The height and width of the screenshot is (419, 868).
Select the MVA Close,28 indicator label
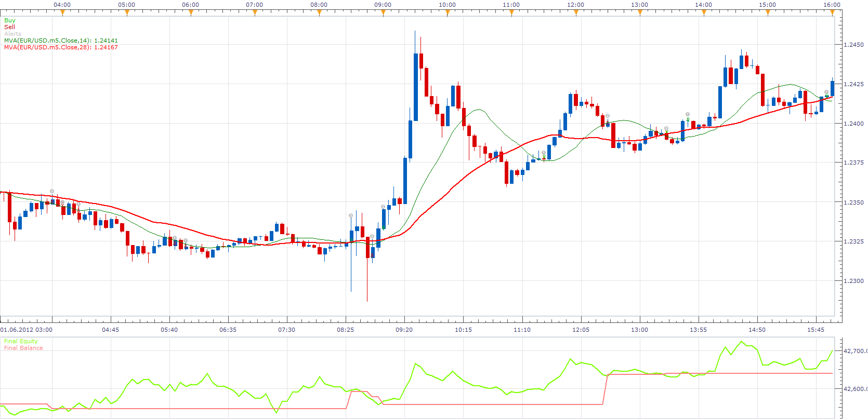pyautogui.click(x=61, y=47)
